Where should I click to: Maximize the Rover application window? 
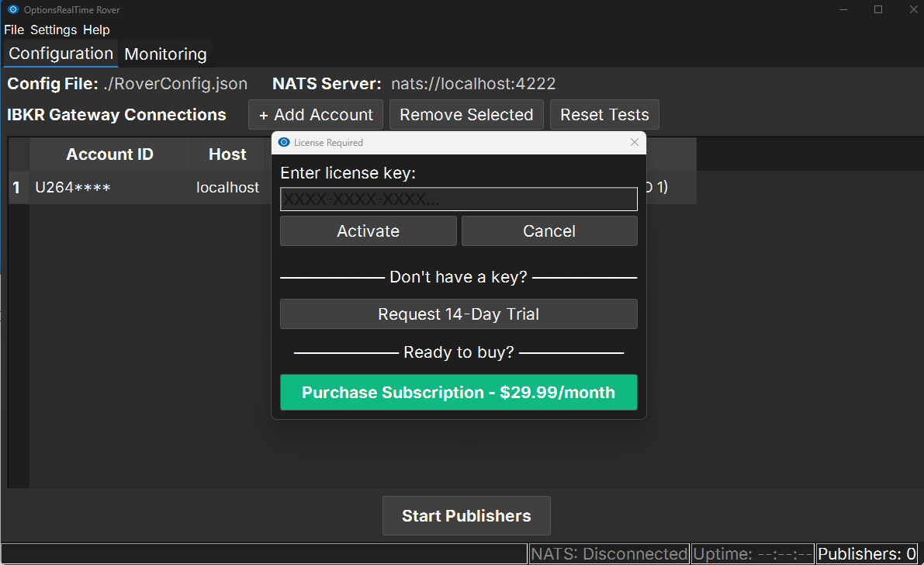878,10
